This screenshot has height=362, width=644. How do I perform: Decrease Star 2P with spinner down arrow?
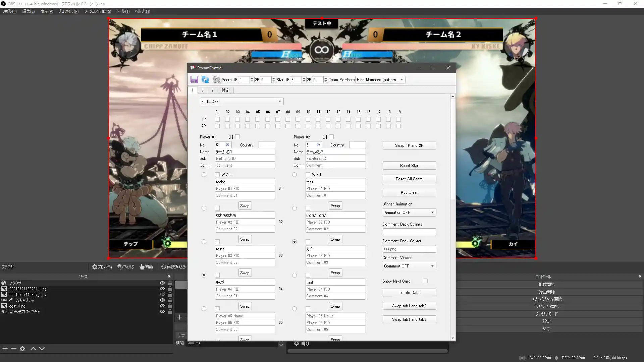[x=326, y=81]
